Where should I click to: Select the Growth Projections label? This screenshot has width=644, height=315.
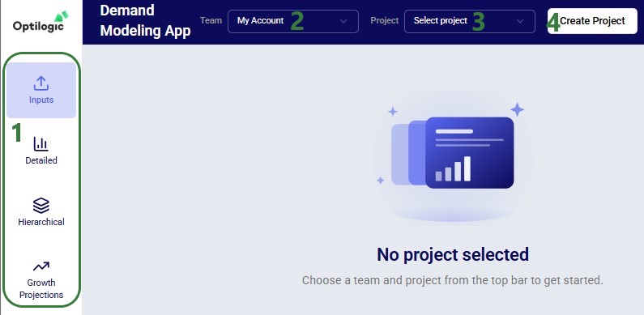pyautogui.click(x=41, y=289)
